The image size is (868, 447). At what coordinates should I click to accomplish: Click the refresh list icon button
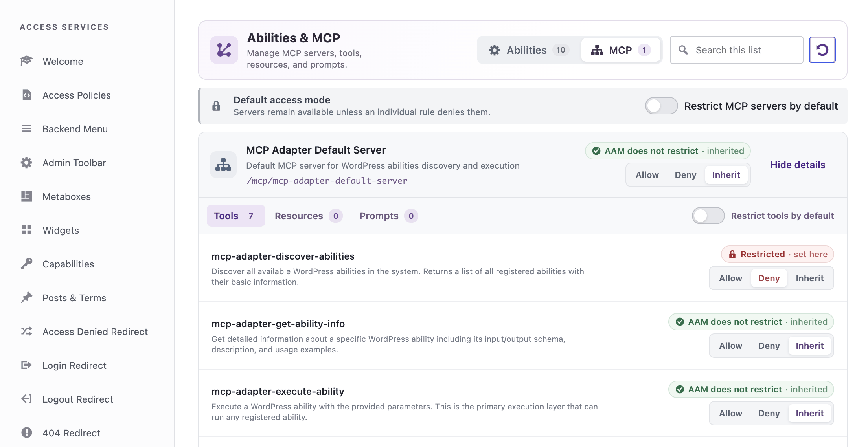coord(822,50)
